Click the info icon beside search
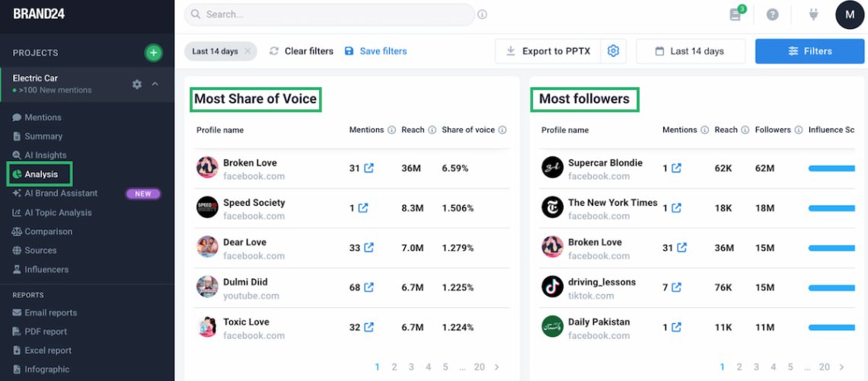This screenshot has width=868, height=381. pyautogui.click(x=482, y=14)
